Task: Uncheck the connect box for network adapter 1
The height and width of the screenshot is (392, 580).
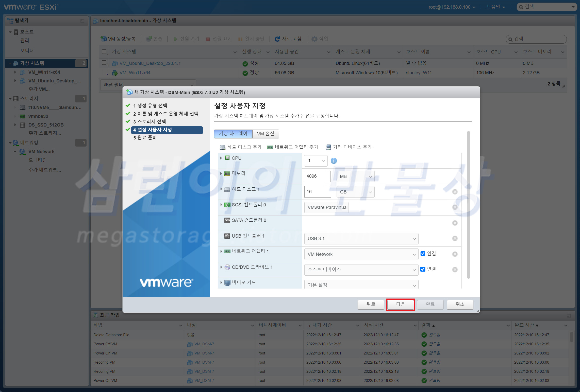Action: coord(423,254)
